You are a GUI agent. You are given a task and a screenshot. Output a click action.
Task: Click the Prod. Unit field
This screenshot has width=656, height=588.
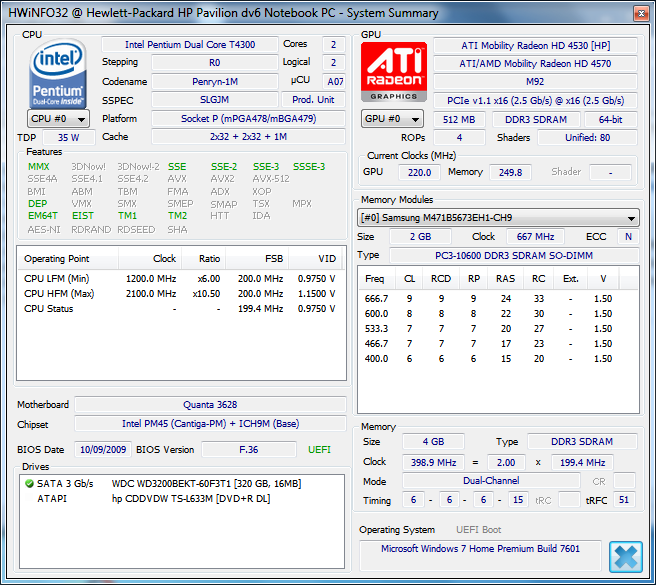point(313,100)
